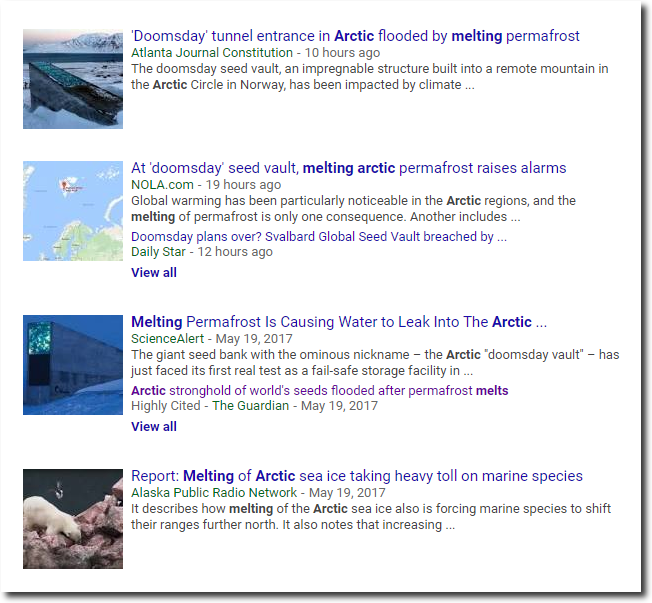Click The Guardian source name
Screen dimensions: 652x603
(250, 406)
